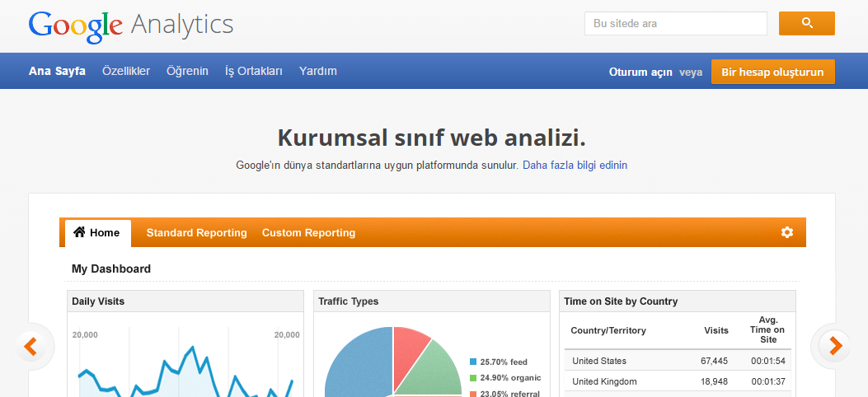The height and width of the screenshot is (397, 868).
Task: Click the United States row
Action: click(x=678, y=361)
